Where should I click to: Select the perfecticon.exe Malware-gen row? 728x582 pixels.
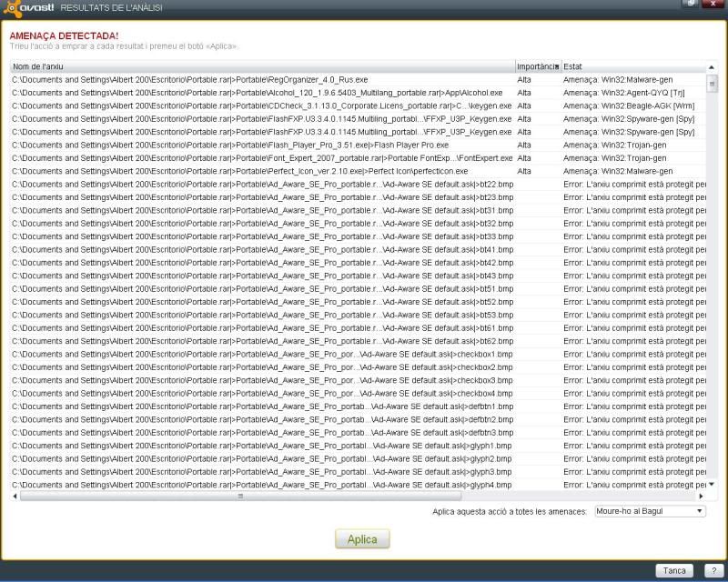pyautogui.click(x=262, y=171)
